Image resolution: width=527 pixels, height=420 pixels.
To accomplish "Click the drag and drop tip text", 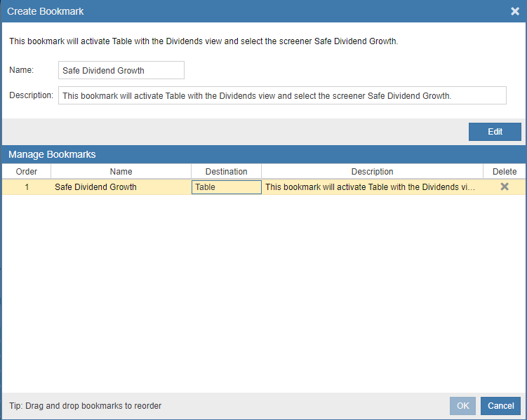I will [86, 405].
